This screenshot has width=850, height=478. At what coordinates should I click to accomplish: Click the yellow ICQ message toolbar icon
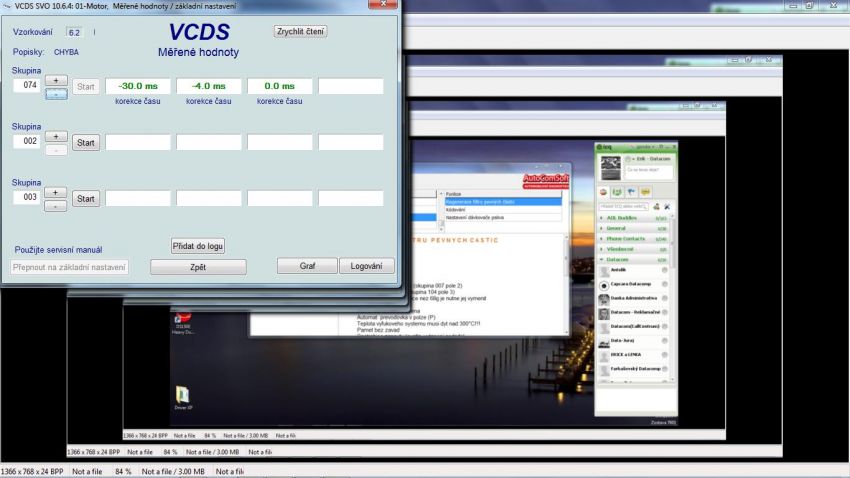pos(646,192)
